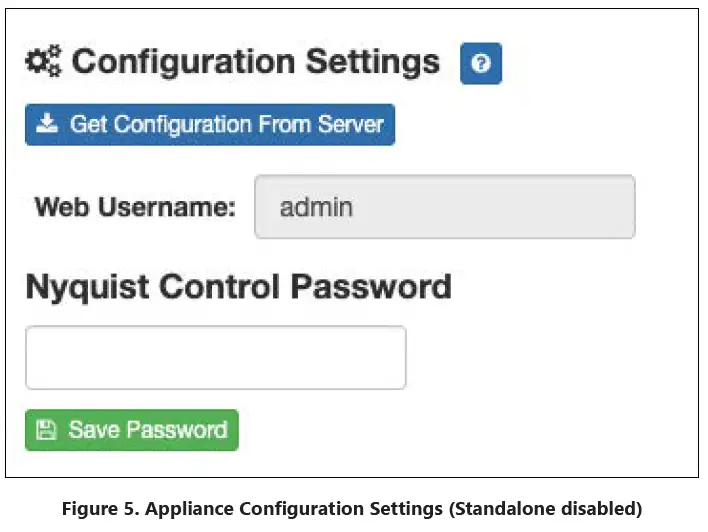Click 'Appliance Configuration Settings' in caption
This screenshot has width=708, height=532.
coord(293,510)
